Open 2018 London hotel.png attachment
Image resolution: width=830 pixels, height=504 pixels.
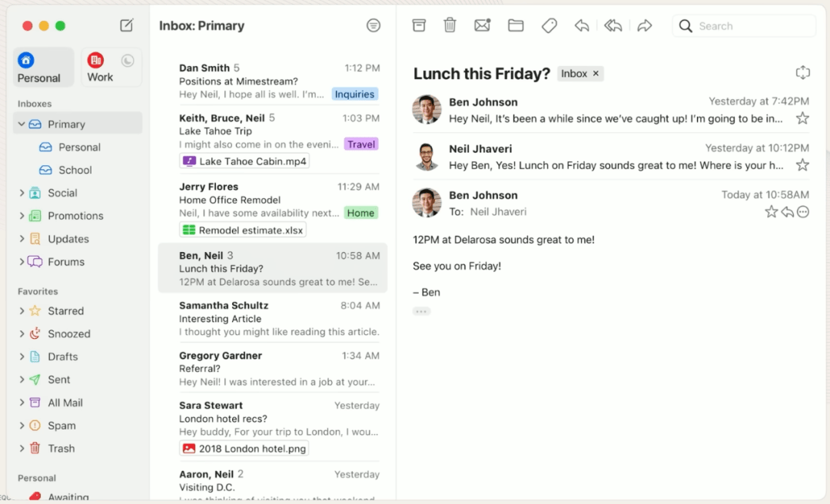244,449
